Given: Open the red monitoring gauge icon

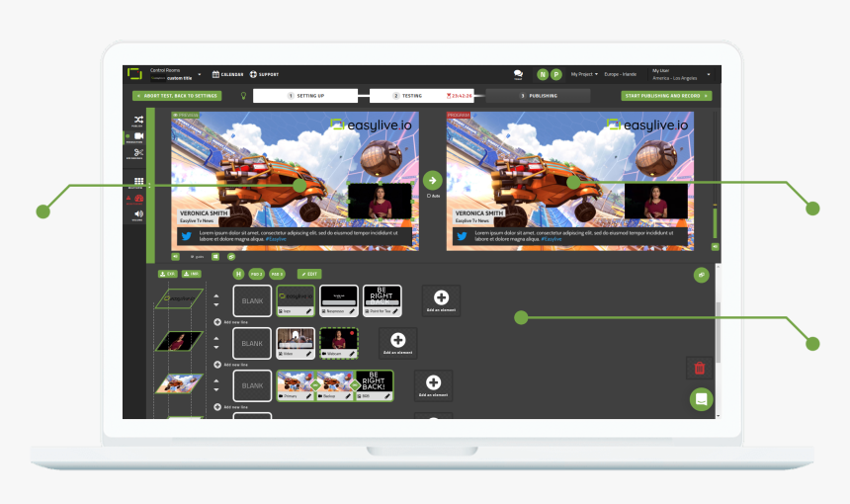Looking at the screenshot, I should pyautogui.click(x=138, y=199).
